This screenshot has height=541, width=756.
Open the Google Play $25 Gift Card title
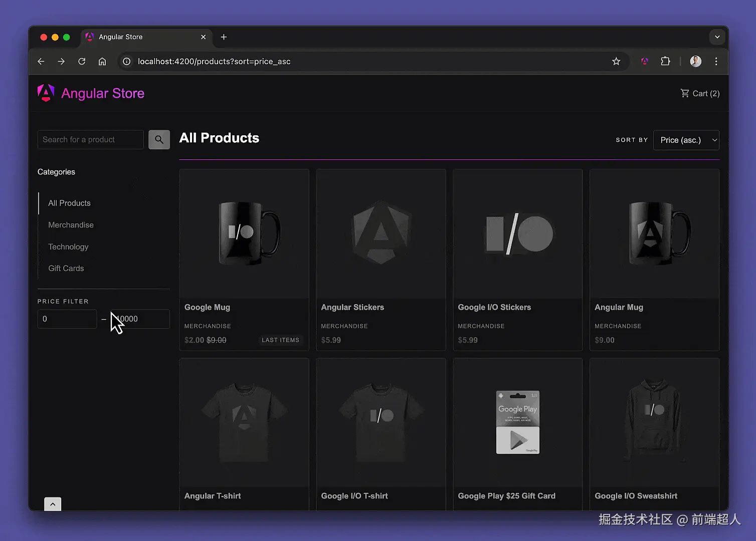[506, 496]
